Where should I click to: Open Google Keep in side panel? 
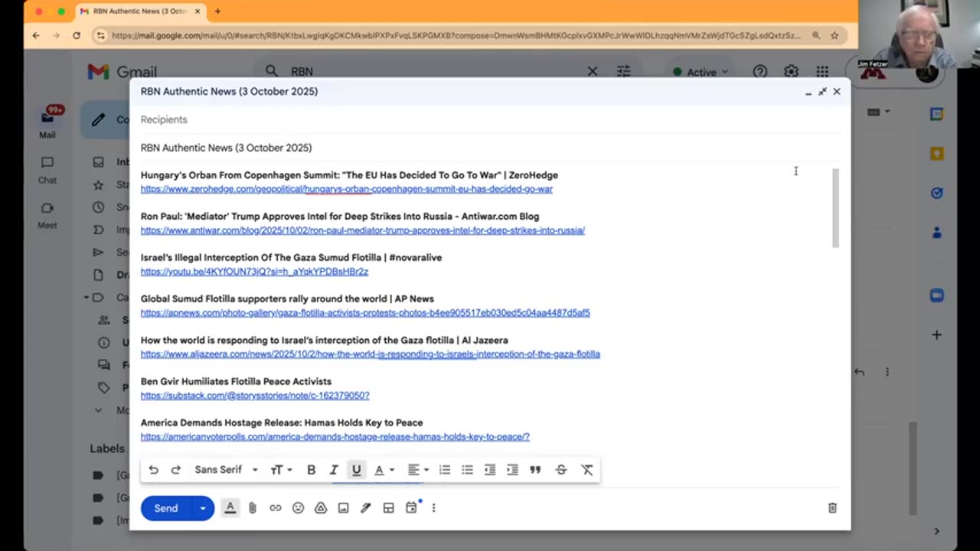coord(936,154)
